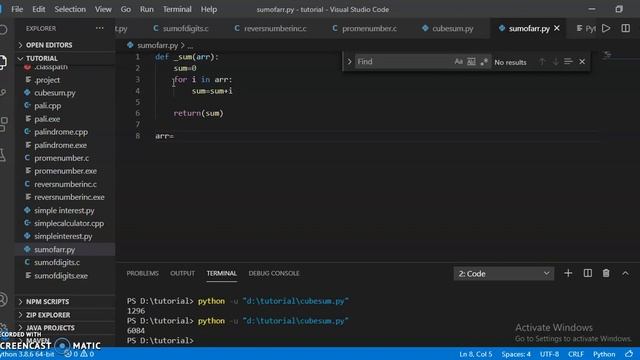The width and height of the screenshot is (640, 360).
Task: Open the Debug Console tab
Action: coord(274,273)
